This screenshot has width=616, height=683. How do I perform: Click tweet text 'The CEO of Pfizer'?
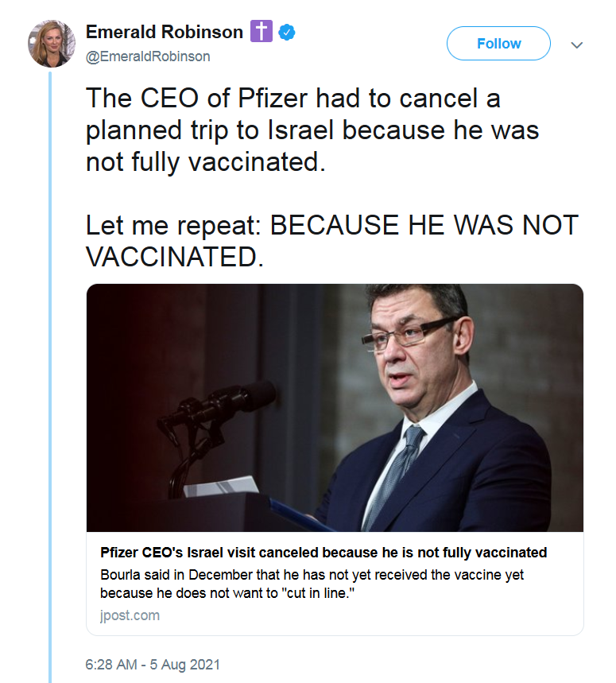tap(293, 99)
